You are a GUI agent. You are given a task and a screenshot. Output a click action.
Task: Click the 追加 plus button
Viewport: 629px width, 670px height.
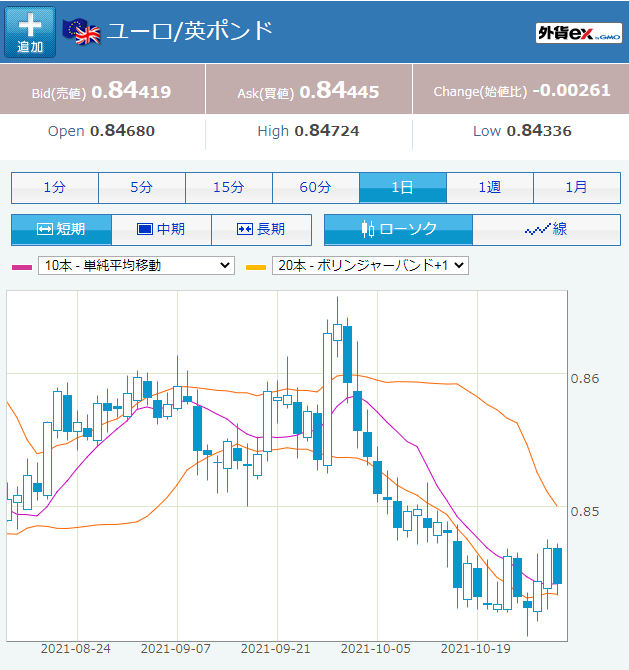coord(30,32)
